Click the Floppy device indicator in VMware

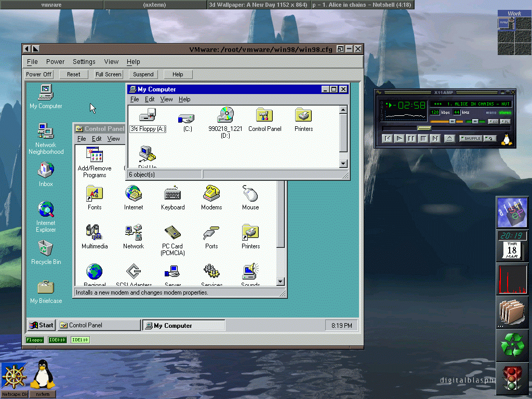tap(35, 340)
